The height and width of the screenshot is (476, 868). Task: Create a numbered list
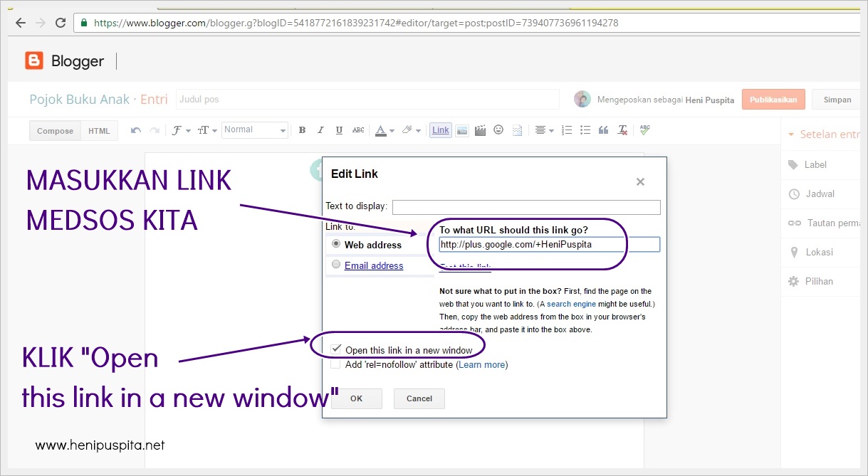[x=567, y=130]
